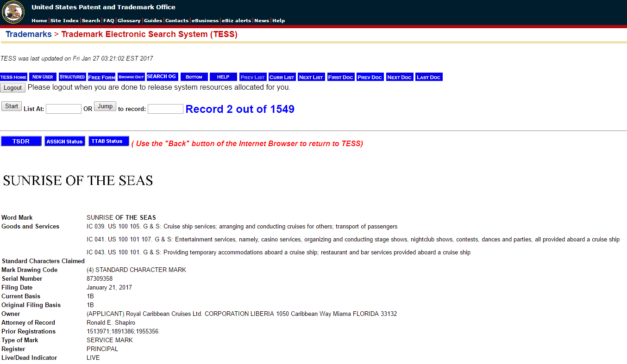This screenshot has width=627, height=364.
Task: Select IC 041 entertainment services line
Action: click(353, 239)
